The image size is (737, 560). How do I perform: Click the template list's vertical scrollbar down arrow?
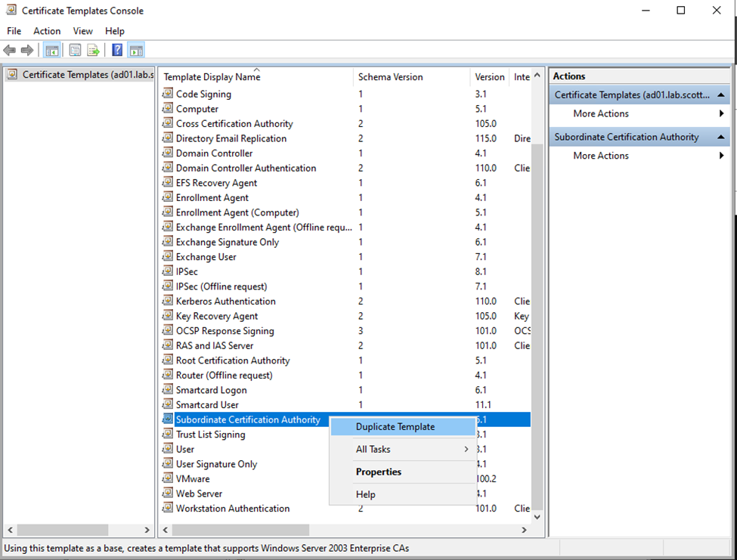pos(537,517)
